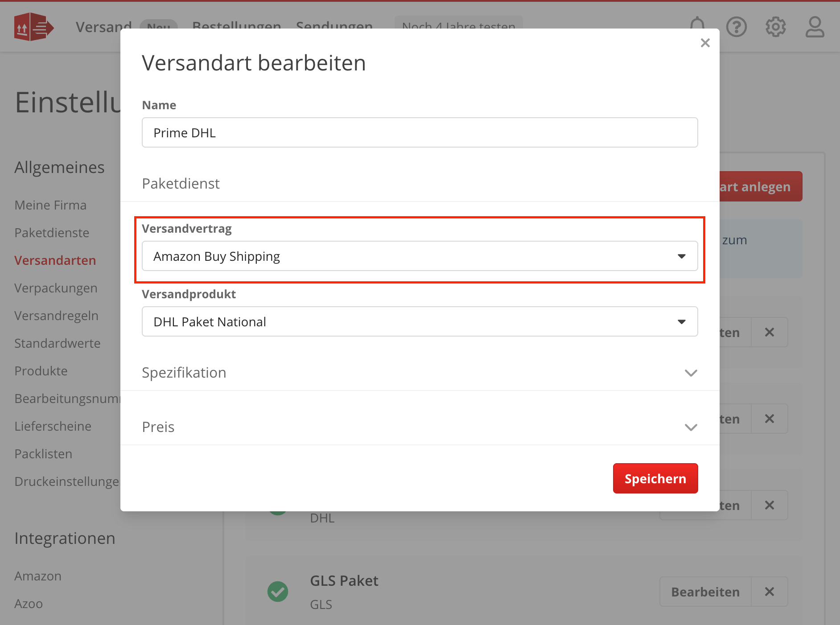This screenshot has height=625, width=840.
Task: Select Versandarten in the sidebar
Action: click(x=55, y=260)
